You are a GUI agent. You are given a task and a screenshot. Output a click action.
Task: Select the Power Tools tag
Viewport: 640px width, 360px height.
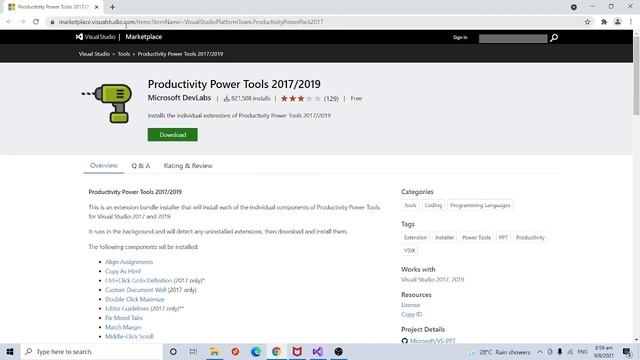point(476,238)
